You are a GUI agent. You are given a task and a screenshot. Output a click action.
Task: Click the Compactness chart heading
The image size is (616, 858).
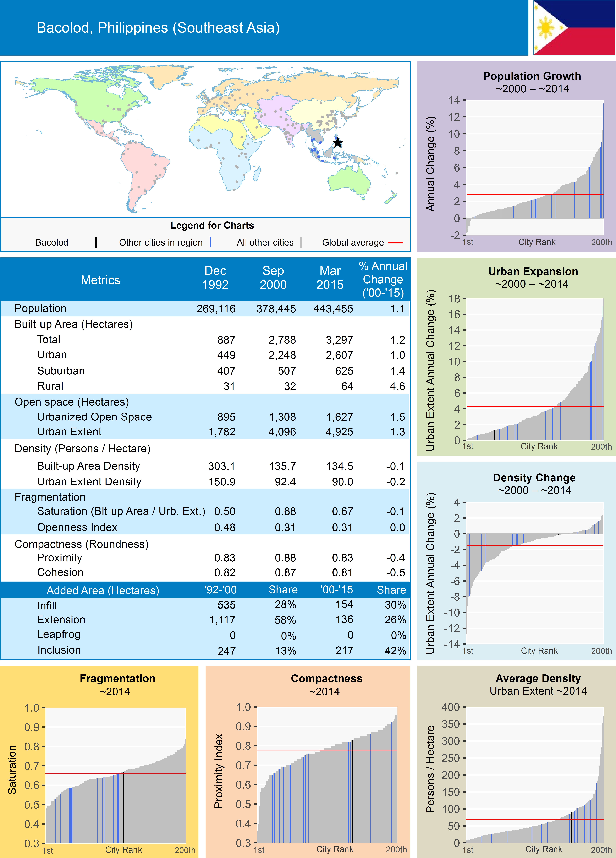pyautogui.click(x=326, y=678)
